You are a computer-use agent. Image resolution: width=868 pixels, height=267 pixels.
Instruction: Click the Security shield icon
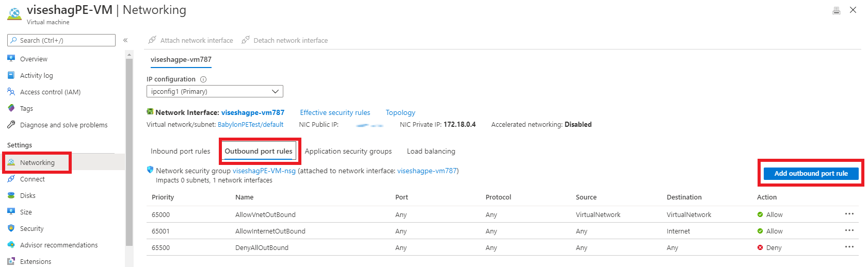11,228
